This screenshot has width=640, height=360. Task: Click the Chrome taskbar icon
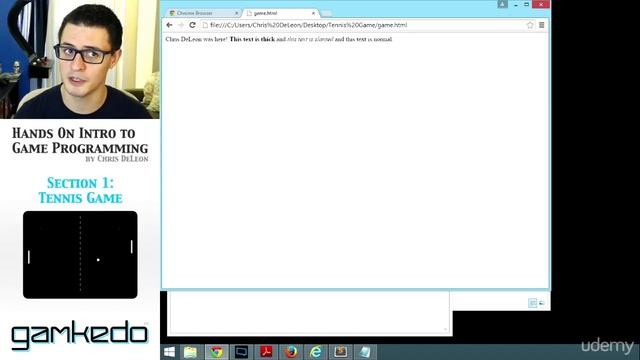pos(216,352)
